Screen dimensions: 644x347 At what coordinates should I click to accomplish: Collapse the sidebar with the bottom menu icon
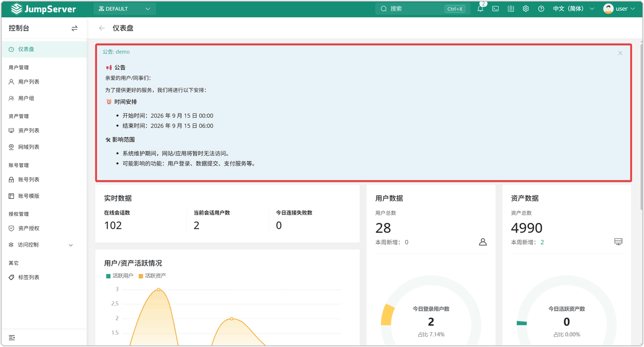click(x=11, y=338)
